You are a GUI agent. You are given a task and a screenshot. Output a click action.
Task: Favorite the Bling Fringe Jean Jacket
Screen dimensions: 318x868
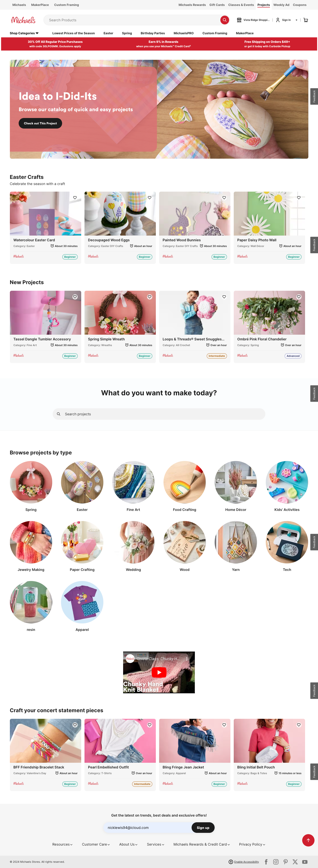pos(224,725)
